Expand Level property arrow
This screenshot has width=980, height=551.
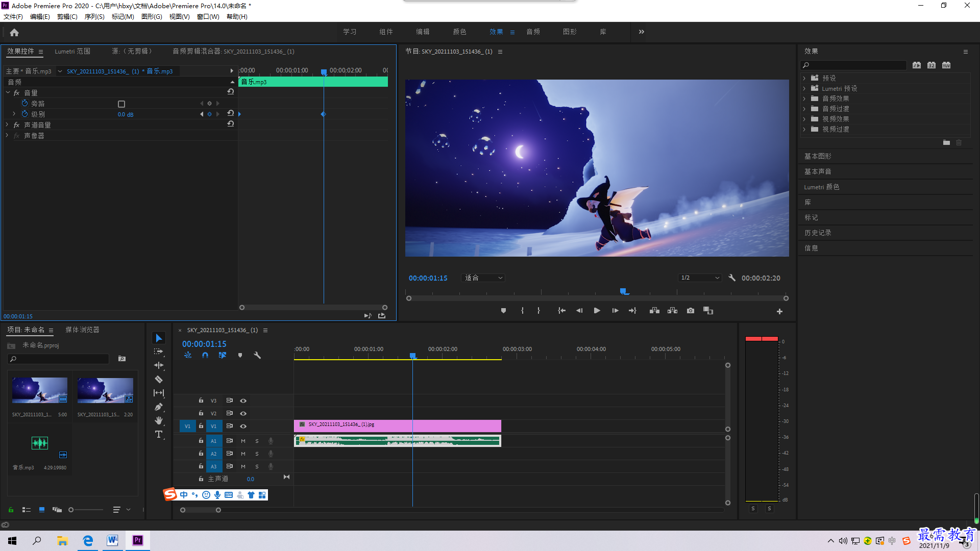pos(14,114)
